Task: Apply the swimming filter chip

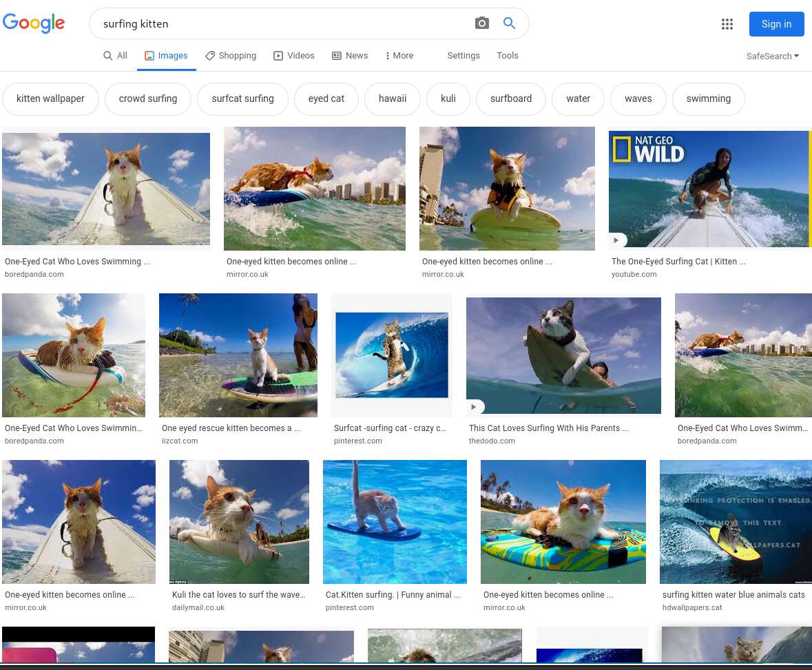Action: pos(709,99)
